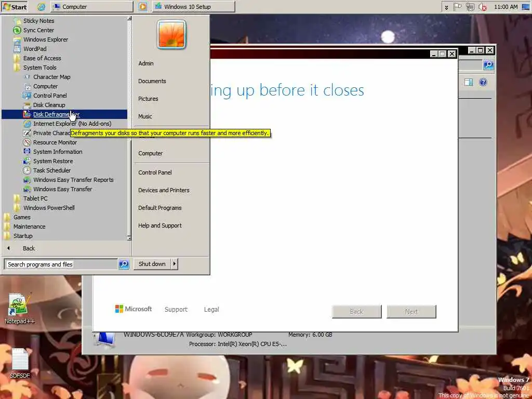The width and height of the screenshot is (532, 399).
Task: Open Shut down options arrow
Action: click(175, 263)
